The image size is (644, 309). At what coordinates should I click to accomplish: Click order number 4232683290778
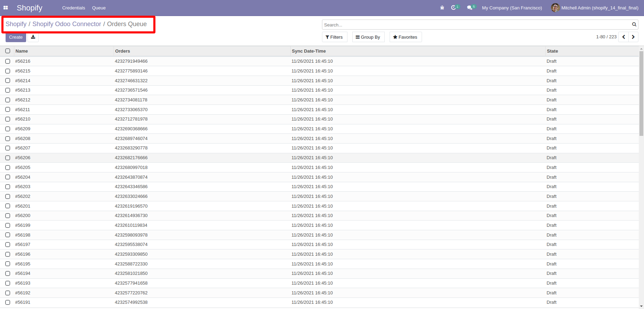tap(131, 148)
